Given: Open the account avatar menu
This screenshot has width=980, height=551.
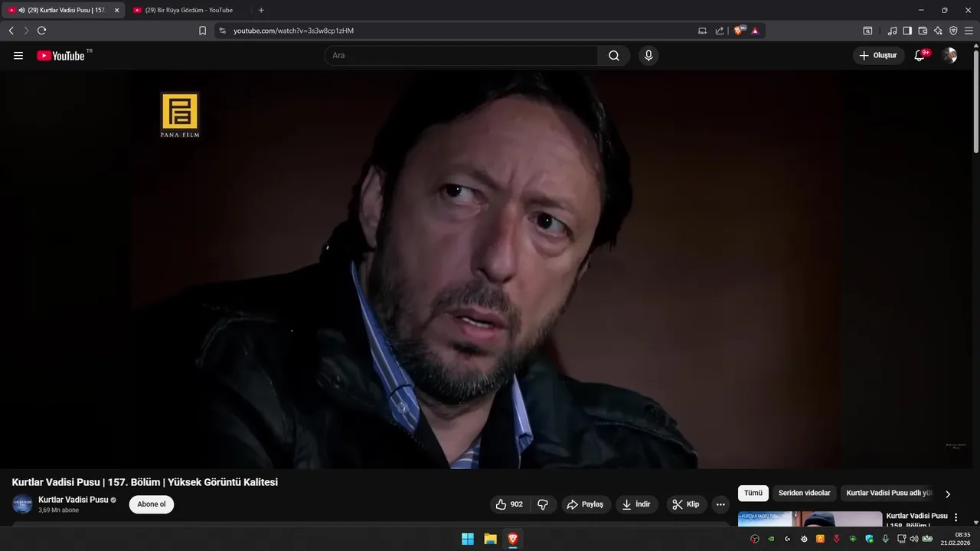Looking at the screenshot, I should coord(949,55).
